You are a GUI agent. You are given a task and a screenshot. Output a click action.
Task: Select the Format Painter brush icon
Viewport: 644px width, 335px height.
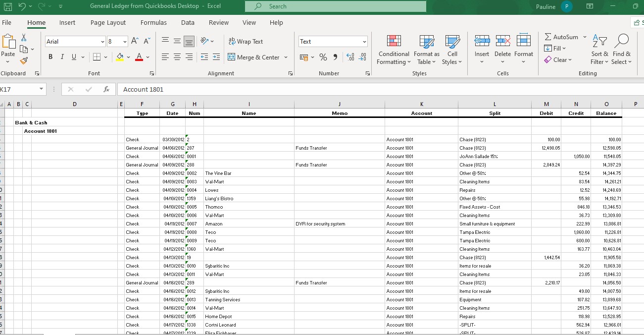pyautogui.click(x=23, y=60)
